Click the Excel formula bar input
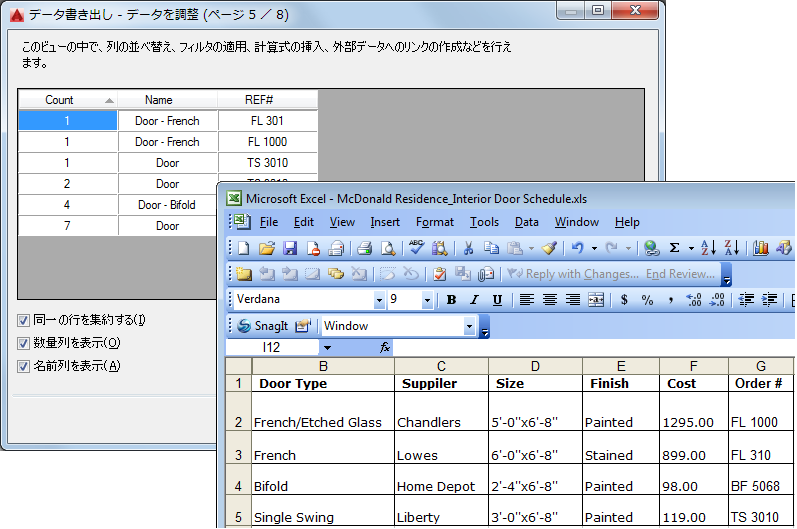Viewport: 797px width, 529px height. (x=594, y=347)
